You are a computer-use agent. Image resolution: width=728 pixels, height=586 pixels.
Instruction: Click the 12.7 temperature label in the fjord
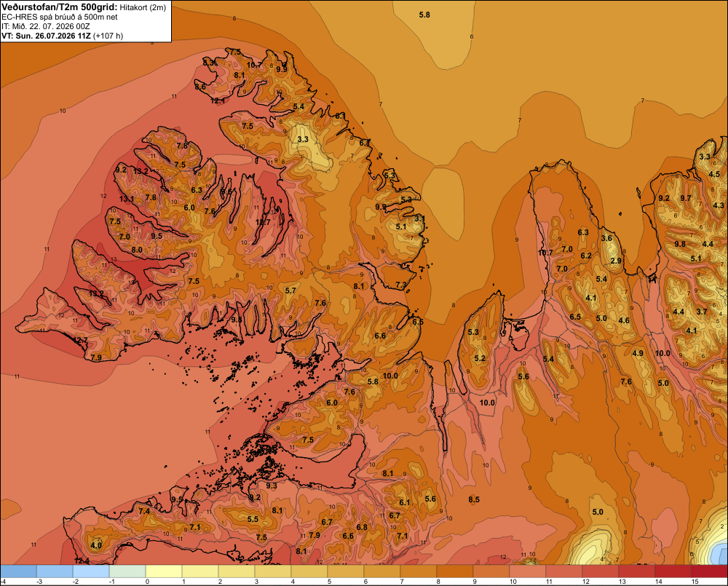click(x=263, y=223)
